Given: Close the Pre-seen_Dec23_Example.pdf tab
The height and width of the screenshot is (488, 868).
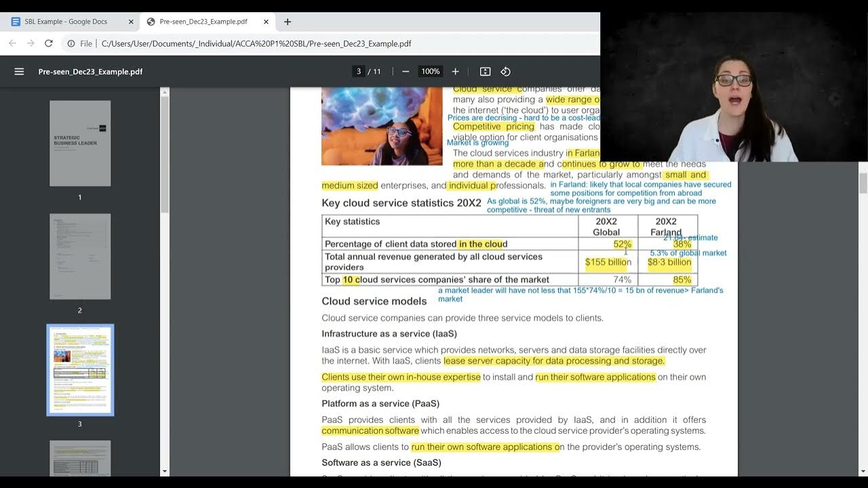Looking at the screenshot, I should tap(266, 22).
